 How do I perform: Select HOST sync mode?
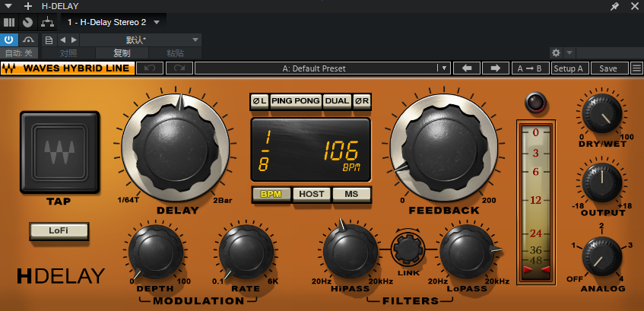(x=311, y=194)
